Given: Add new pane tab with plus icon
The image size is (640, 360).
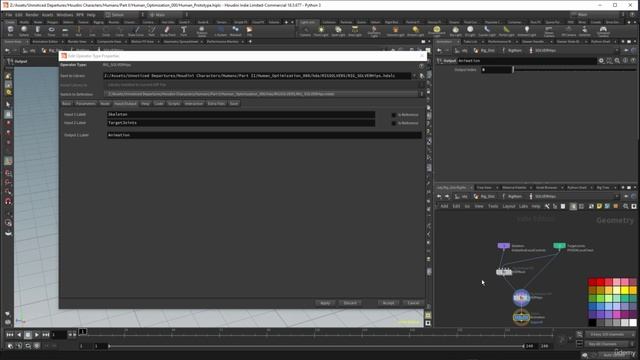Looking at the screenshot, I should coord(250,42).
